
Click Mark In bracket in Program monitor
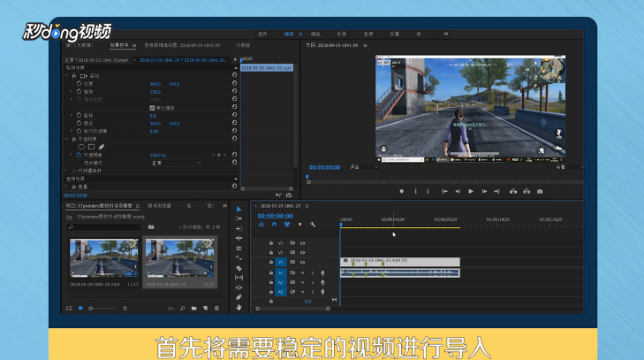[x=416, y=191]
